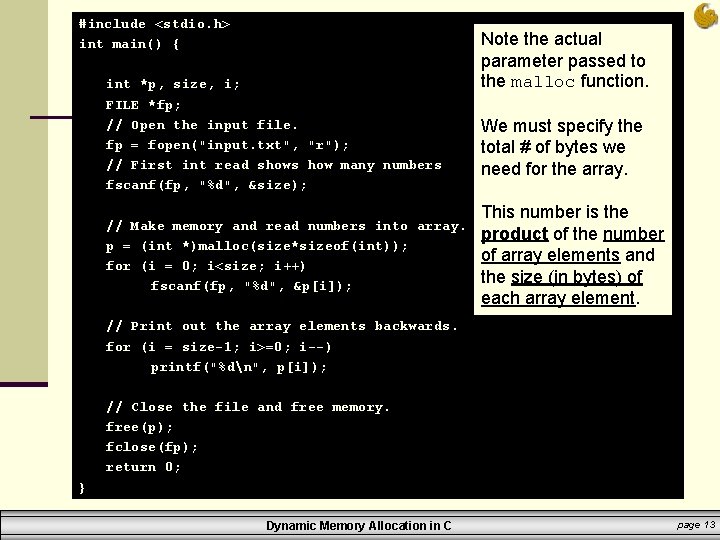Click the 'fscanf(fp, "%d", &p[i]);' line
The width and height of the screenshot is (720, 540).
click(251, 287)
